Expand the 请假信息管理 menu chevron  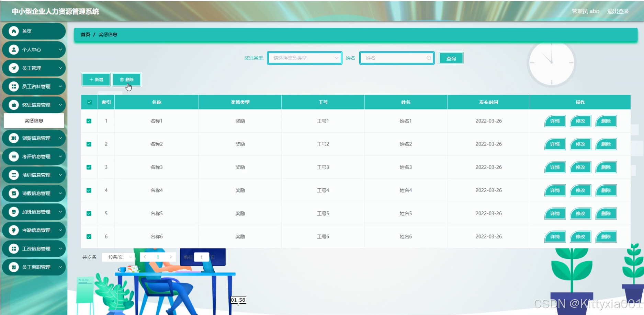60,194
